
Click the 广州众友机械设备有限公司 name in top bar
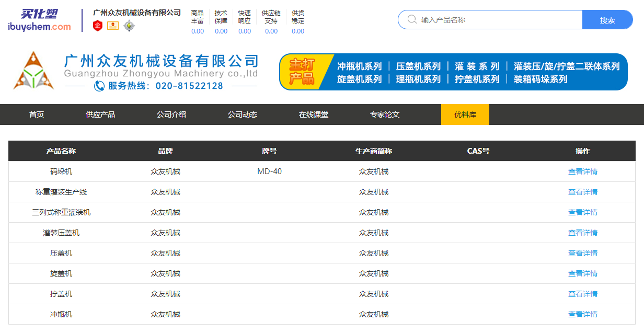(137, 13)
